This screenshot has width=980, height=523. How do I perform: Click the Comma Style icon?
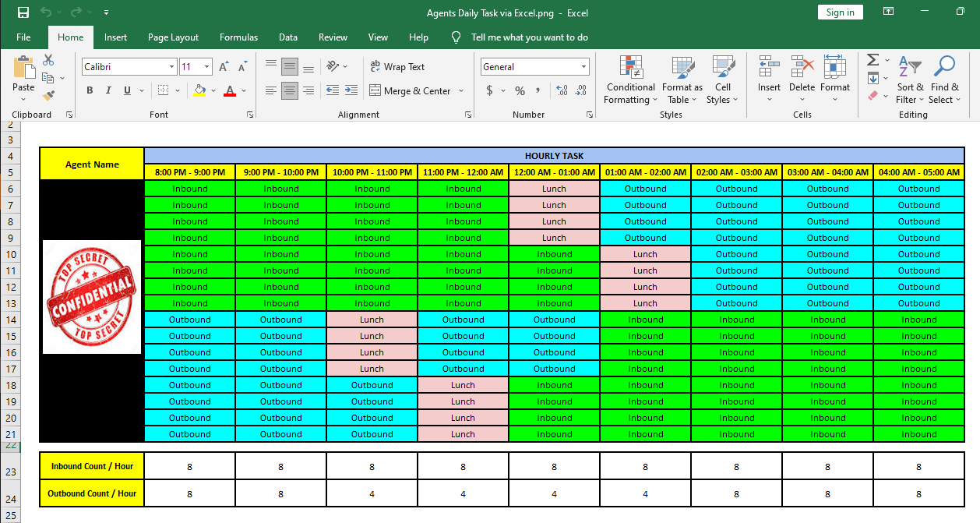click(x=538, y=90)
